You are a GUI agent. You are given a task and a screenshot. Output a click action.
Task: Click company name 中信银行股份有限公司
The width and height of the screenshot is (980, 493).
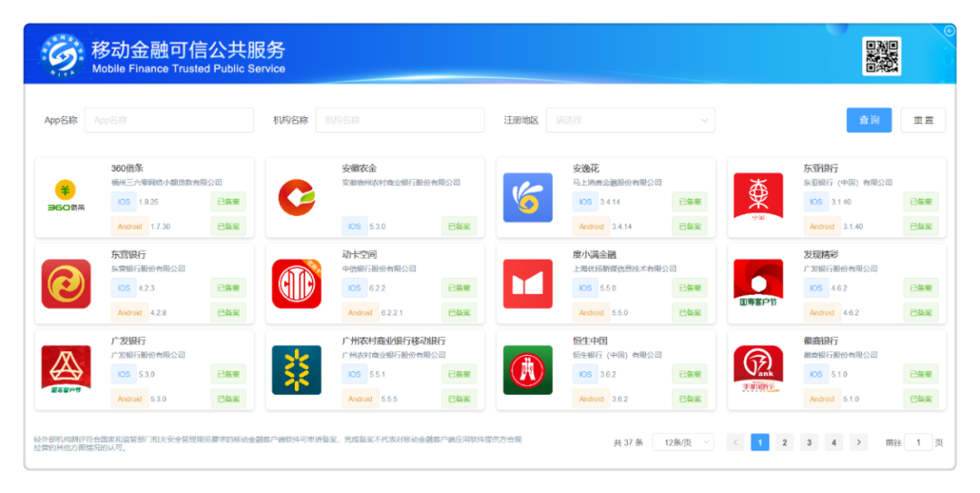click(x=378, y=269)
